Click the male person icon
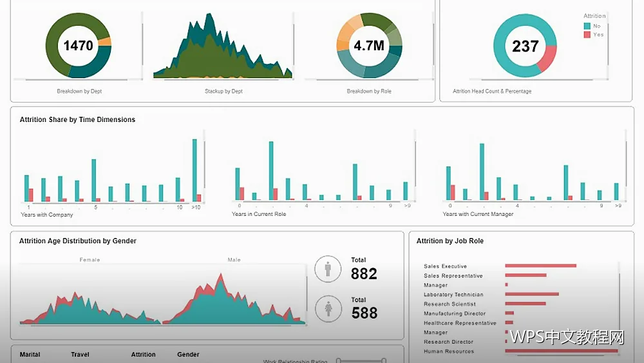Screen dimensions: 644x363 (328, 269)
